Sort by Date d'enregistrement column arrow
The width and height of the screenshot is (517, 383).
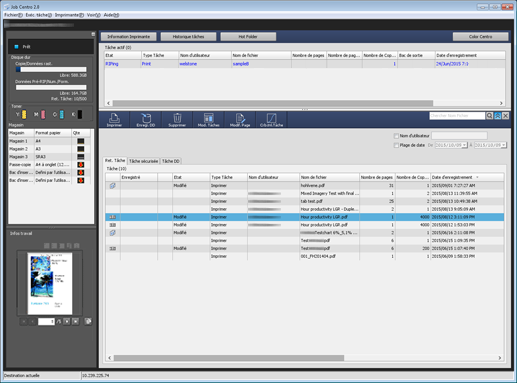(x=477, y=177)
